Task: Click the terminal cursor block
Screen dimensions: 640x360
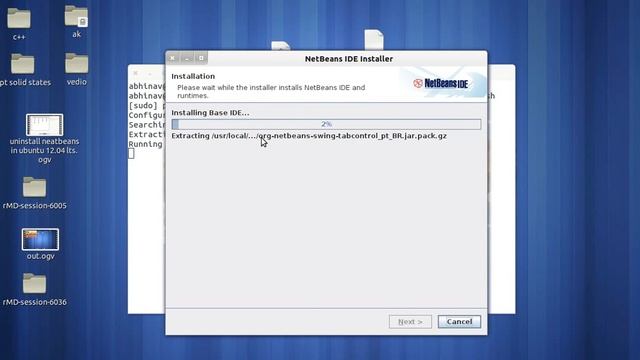Action: point(131,153)
